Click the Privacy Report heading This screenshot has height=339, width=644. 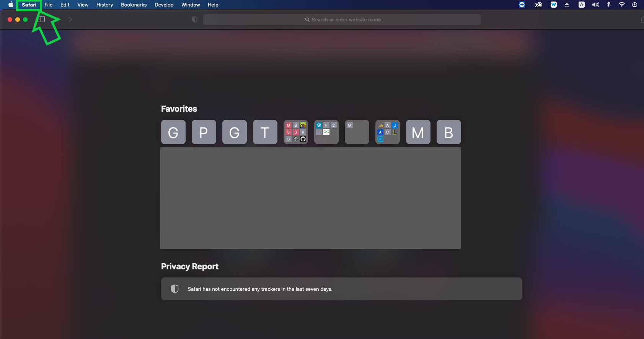[190, 266]
